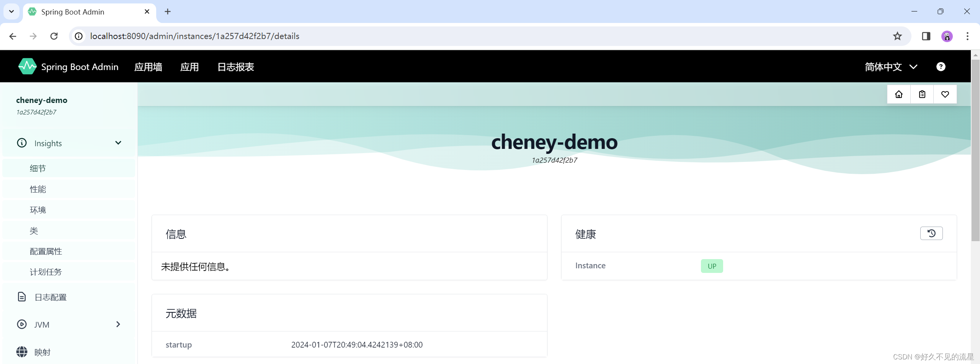Collapse the Insights section chevron
The image size is (980, 364).
(118, 143)
